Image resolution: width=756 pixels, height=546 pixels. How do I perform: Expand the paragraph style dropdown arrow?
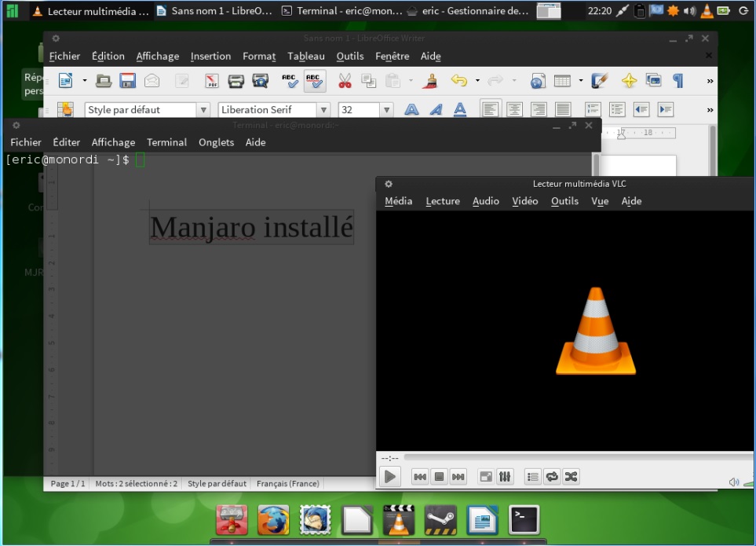(203, 110)
